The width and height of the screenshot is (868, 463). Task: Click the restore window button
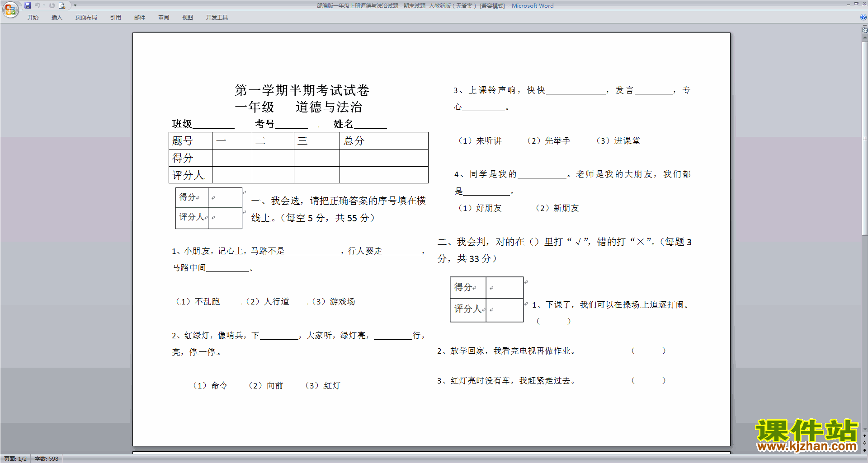pos(856,4)
